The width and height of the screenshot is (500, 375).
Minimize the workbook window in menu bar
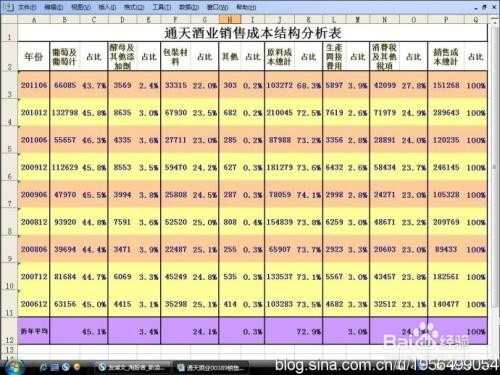pos(476,7)
